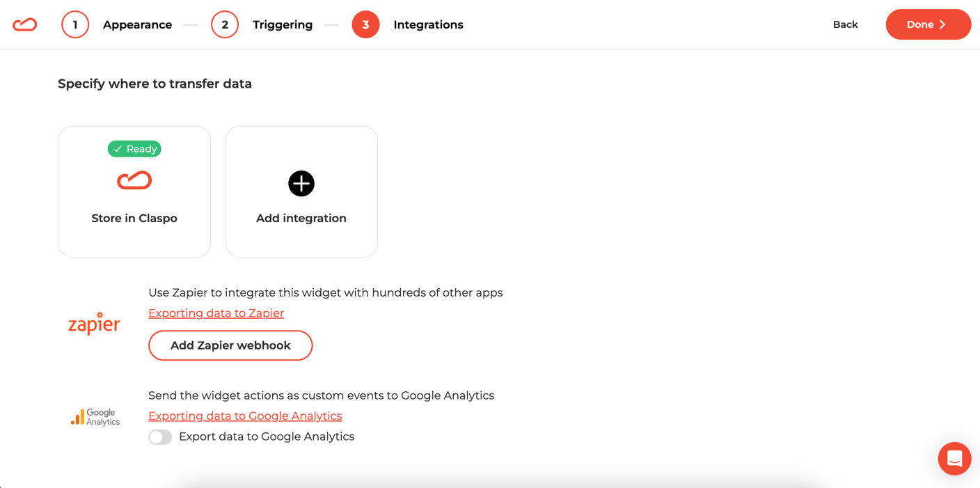Click the Claspo logo in the header
980x488 pixels.
coord(25,24)
